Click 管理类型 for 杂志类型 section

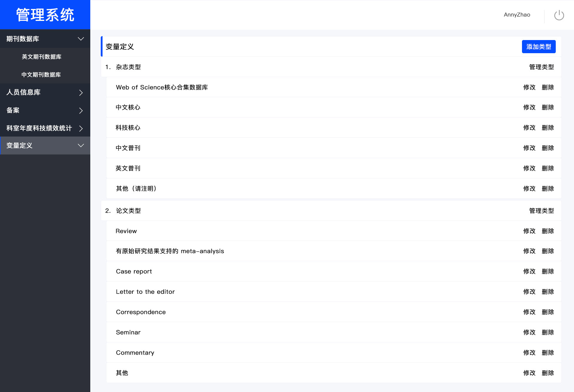tap(541, 67)
